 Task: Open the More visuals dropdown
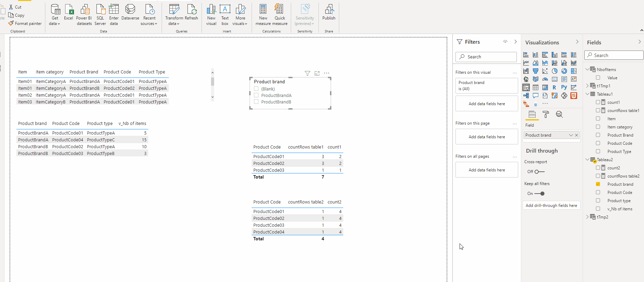pyautogui.click(x=240, y=15)
